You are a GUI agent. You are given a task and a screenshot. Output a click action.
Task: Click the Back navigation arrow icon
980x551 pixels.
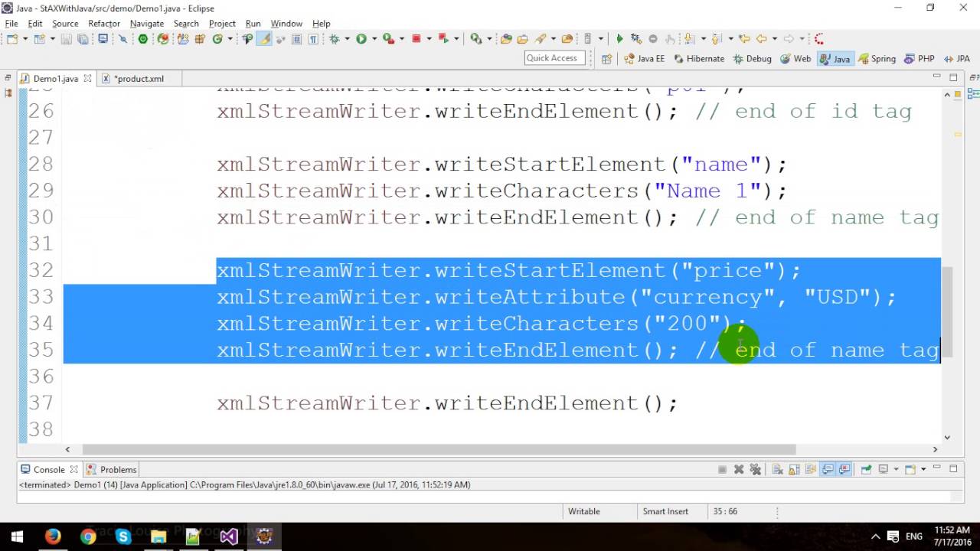[761, 38]
